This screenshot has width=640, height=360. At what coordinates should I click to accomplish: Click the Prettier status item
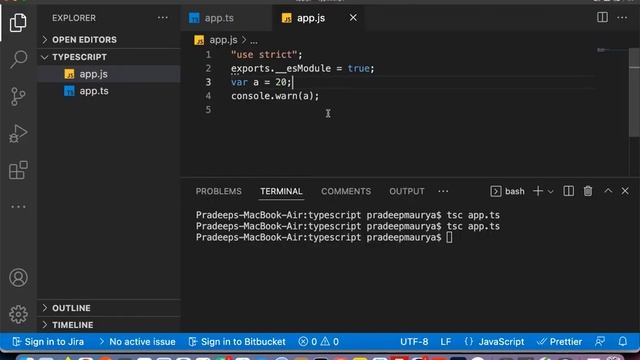(559, 342)
